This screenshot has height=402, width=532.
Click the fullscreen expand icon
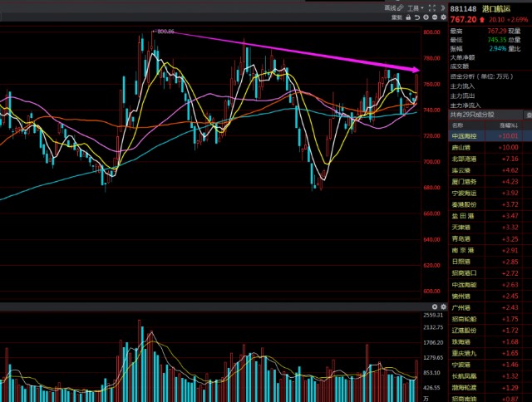pos(431,7)
